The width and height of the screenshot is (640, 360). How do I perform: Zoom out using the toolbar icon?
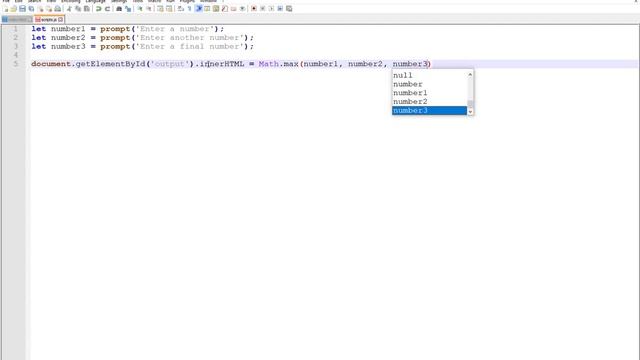(x=149, y=9)
